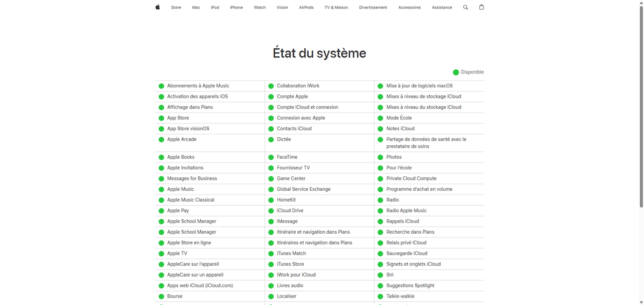This screenshot has width=644, height=305.
Task: Click the status dot beside Bourse
Action: [161, 297]
